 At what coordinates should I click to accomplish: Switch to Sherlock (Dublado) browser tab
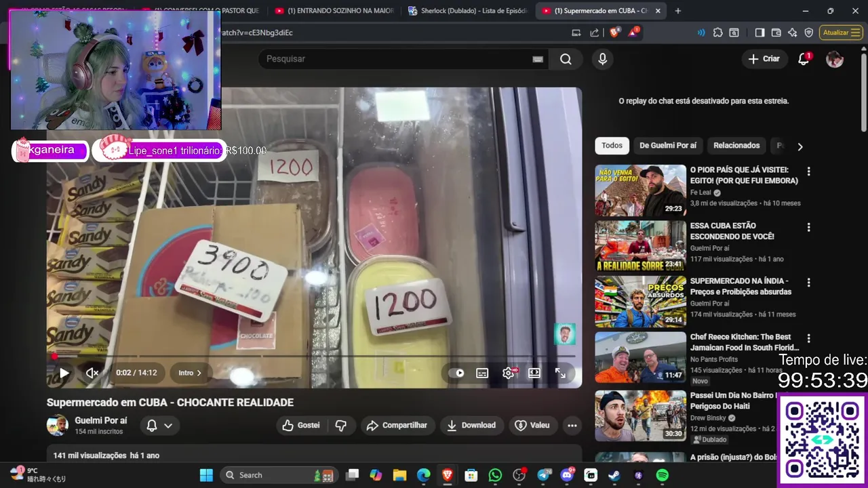click(467, 11)
